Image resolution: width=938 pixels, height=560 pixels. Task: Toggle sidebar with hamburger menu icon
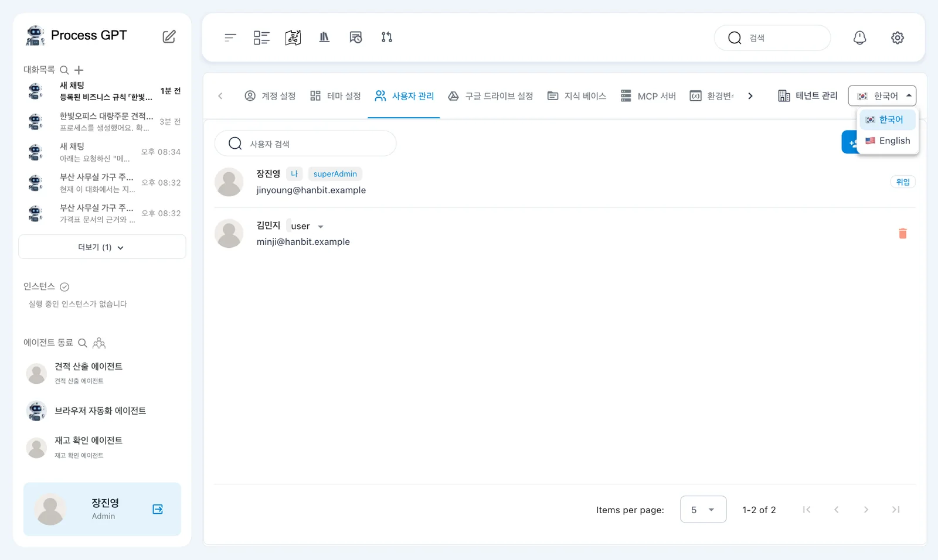pos(230,37)
